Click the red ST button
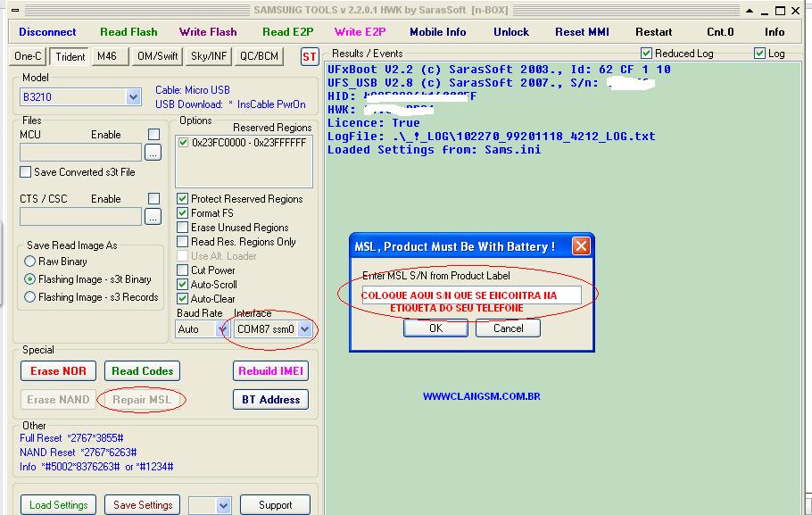This screenshot has height=515, width=812. pos(310,56)
